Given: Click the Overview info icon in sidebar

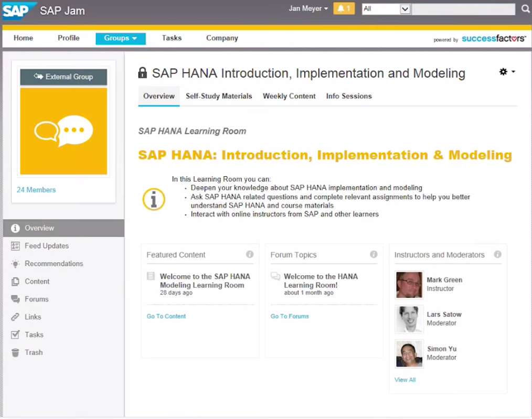Looking at the screenshot, I should 15,228.
